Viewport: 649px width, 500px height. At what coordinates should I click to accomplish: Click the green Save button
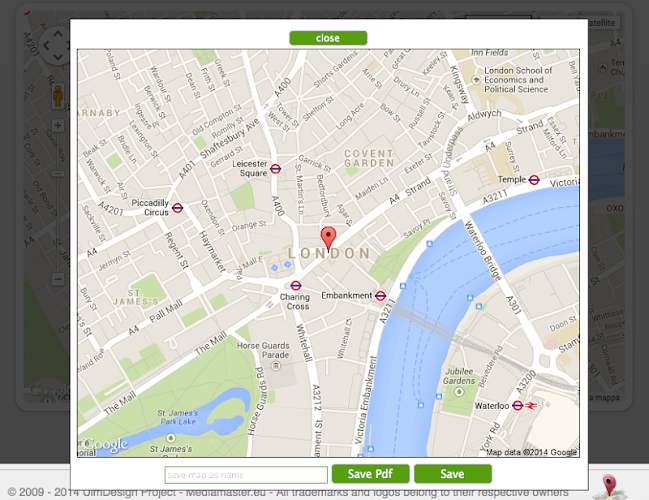(453, 474)
